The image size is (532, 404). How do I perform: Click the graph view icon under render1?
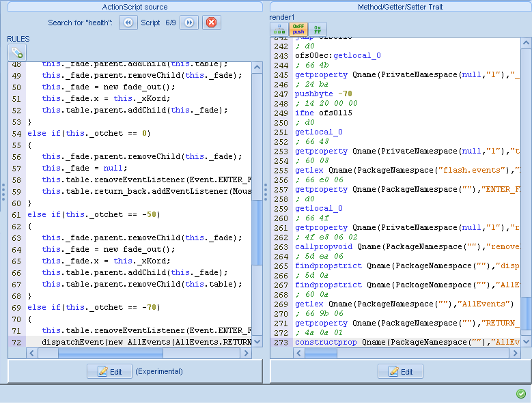click(x=279, y=29)
